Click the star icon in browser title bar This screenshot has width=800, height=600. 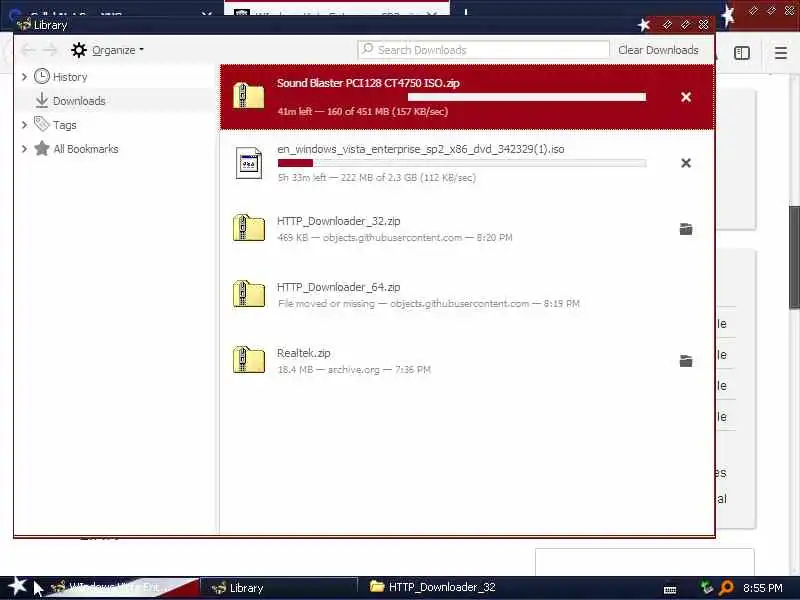pos(728,15)
